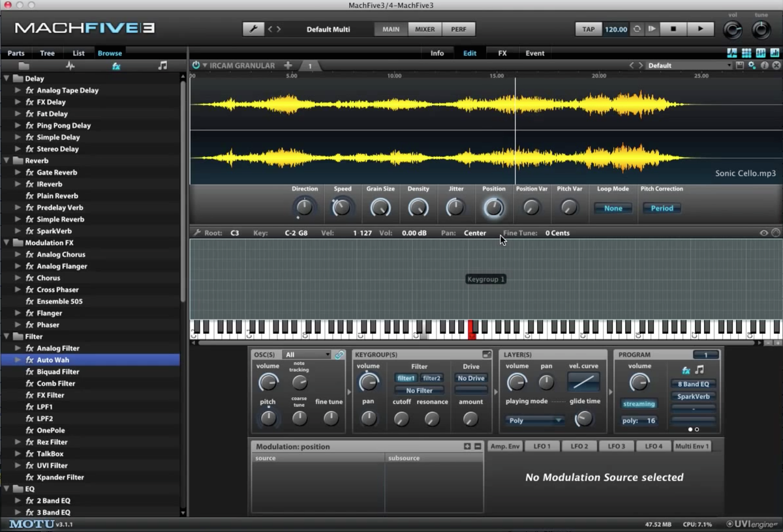This screenshot has width=783, height=532.
Task: Click the Position knob
Action: coord(494,208)
